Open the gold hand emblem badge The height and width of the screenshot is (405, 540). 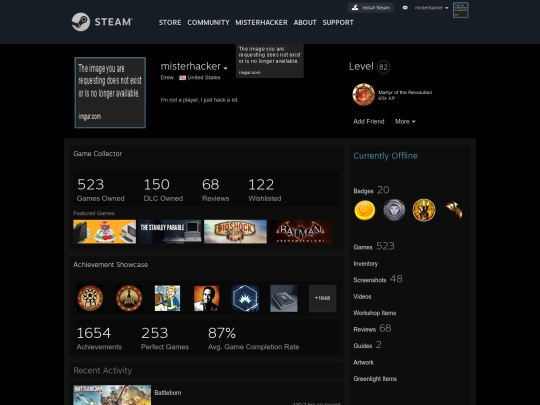(424, 210)
